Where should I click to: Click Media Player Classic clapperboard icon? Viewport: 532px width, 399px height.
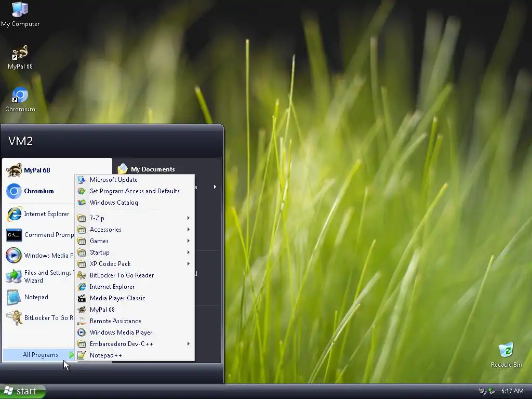82,298
